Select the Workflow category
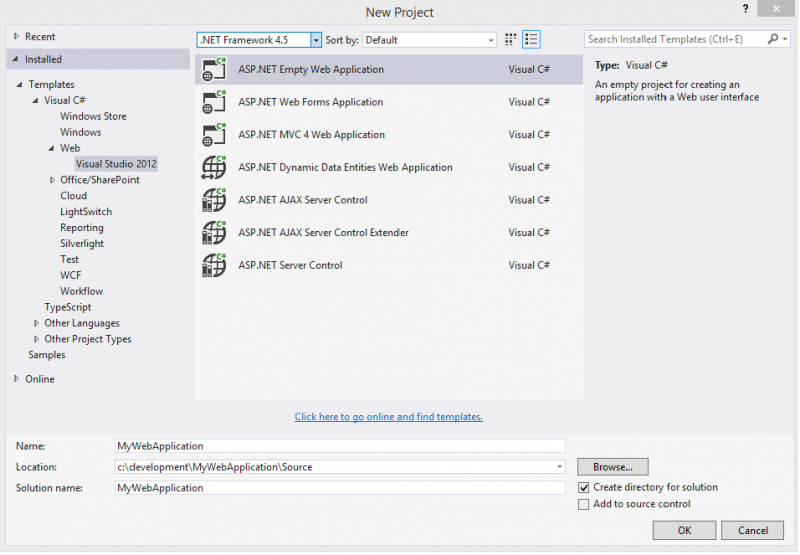800x555 pixels. tap(82, 291)
